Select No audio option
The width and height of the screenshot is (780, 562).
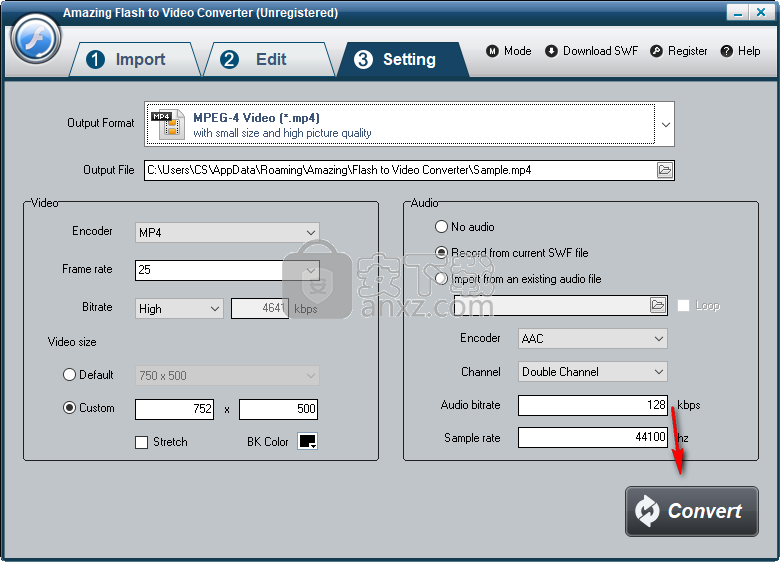click(441, 227)
